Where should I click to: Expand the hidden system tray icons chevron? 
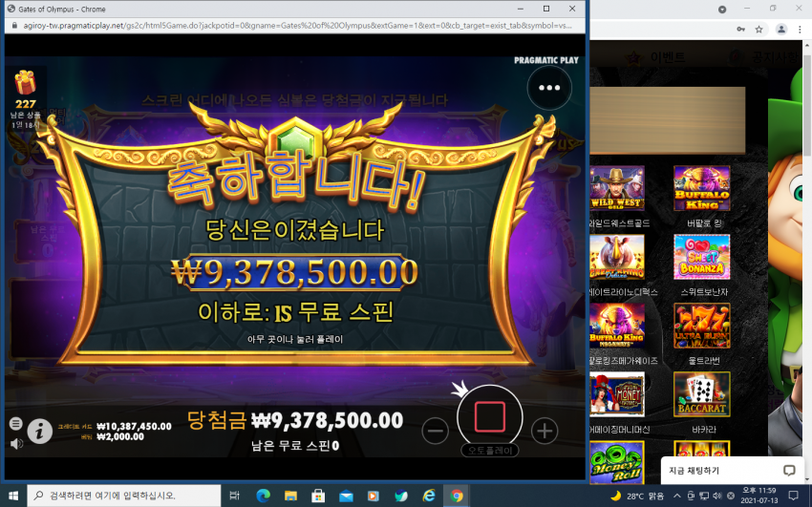pyautogui.click(x=677, y=496)
